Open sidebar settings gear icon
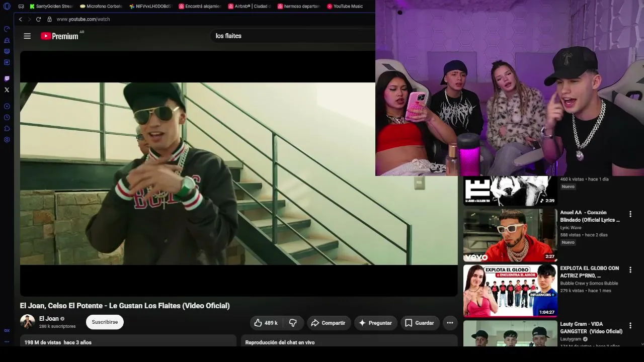This screenshot has width=644, height=362. 7,139
